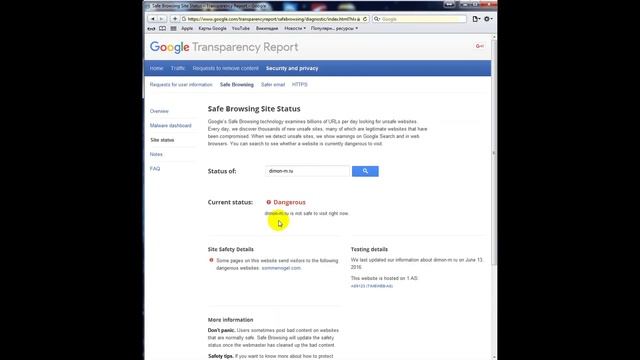The width and height of the screenshot is (640, 360).
Task: Open Notes in the sidebar
Action: point(156,154)
